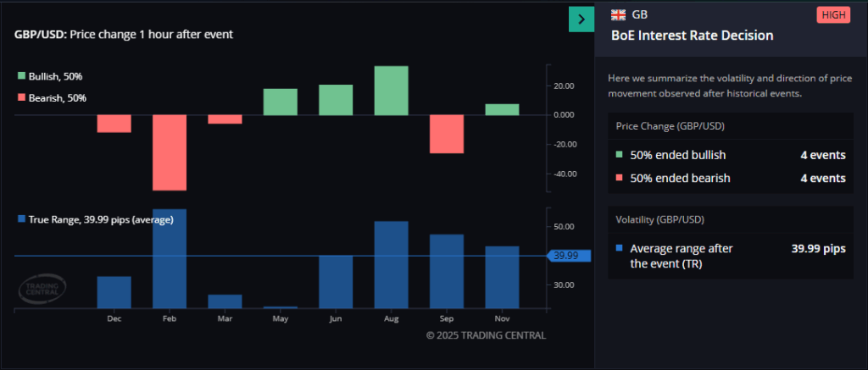Open the BoE Interest Rate Decision title

(692, 36)
